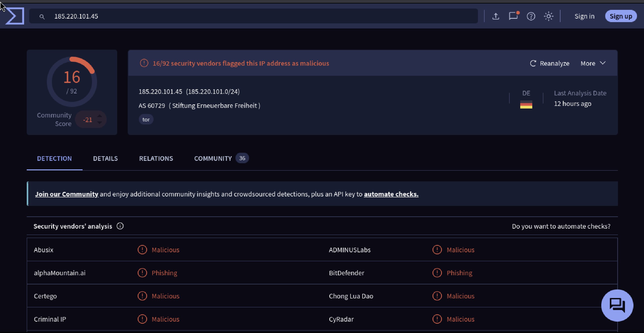
Task: Click the network range (185.220.101.0/24)
Action: pos(213,92)
